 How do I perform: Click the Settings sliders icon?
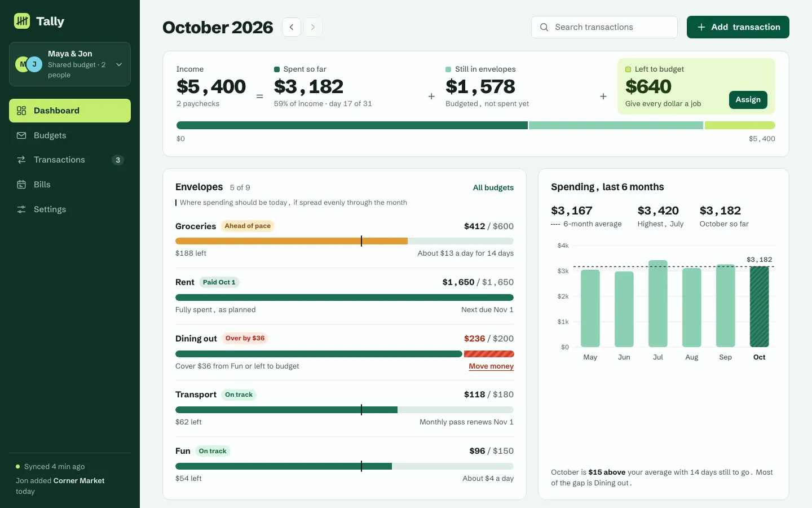[x=21, y=209]
